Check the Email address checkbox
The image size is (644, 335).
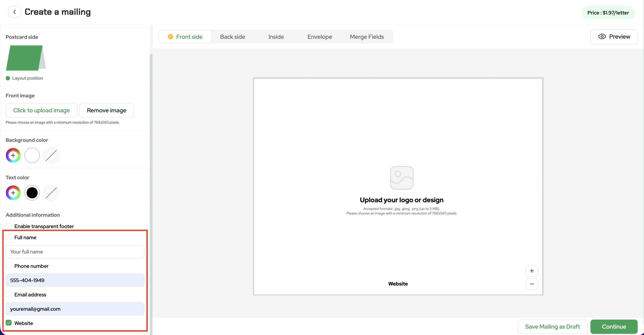9,294
